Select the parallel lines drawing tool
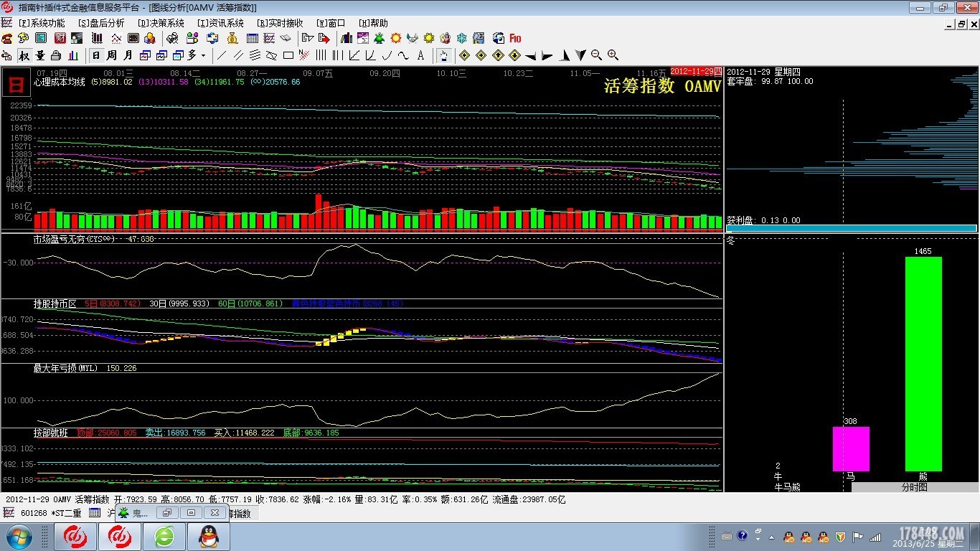 coord(238,55)
